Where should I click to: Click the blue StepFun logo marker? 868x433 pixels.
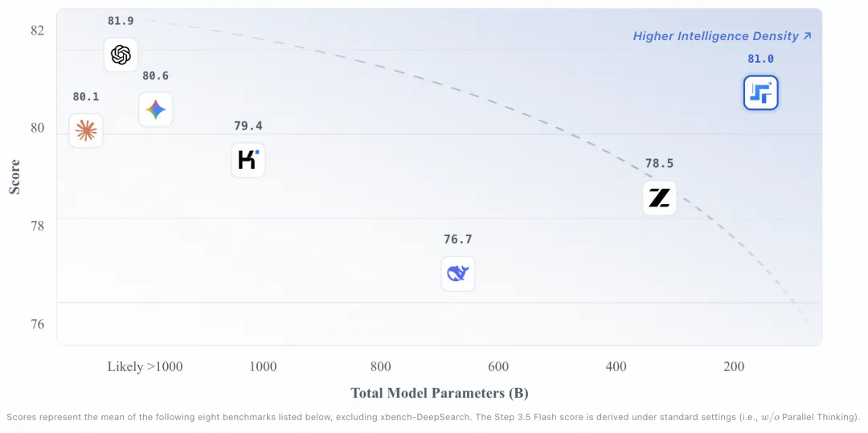coord(760,93)
